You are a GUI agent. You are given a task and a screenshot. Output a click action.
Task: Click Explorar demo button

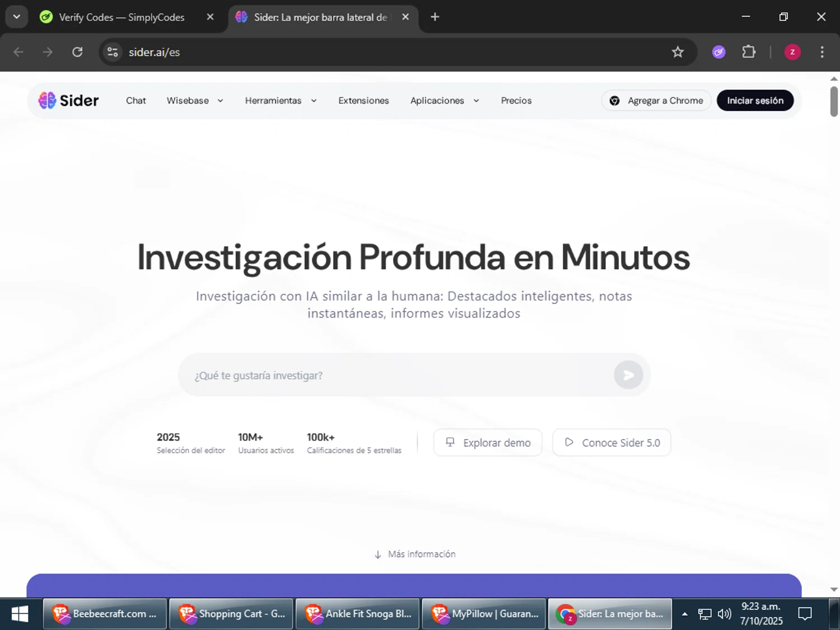point(488,442)
